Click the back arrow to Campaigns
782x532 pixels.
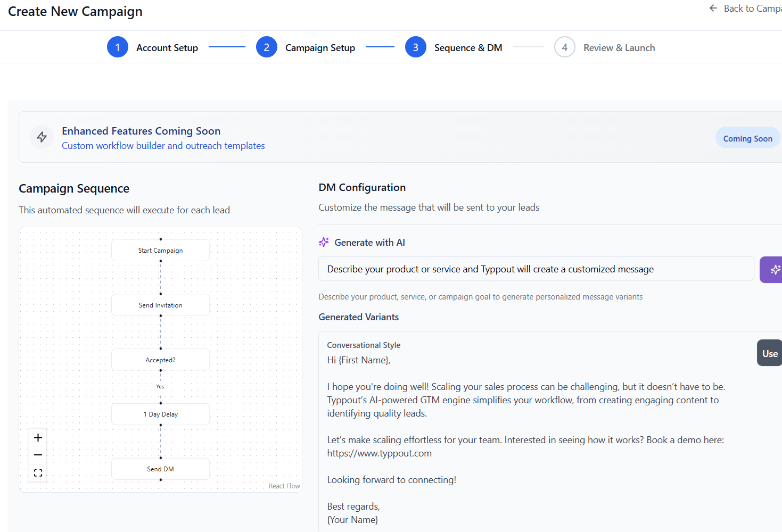[713, 9]
